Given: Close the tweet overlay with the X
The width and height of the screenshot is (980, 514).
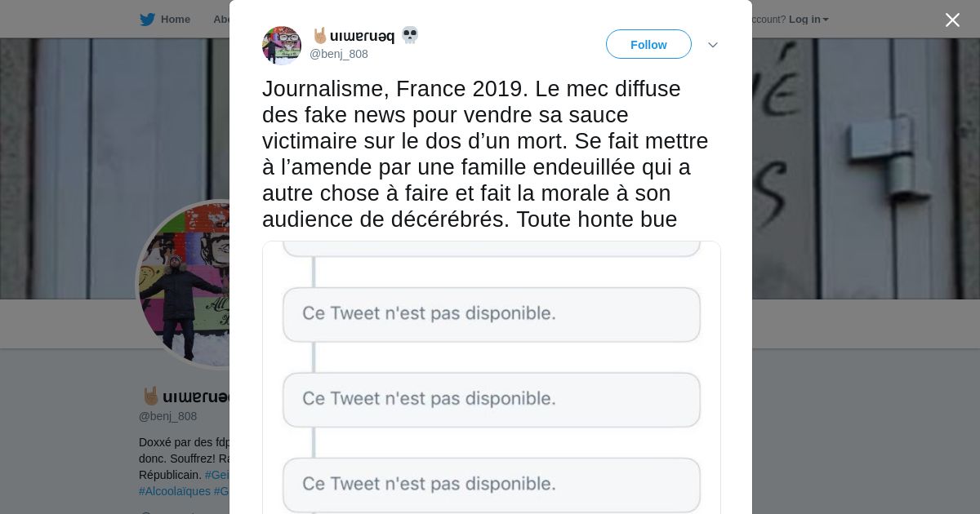Looking at the screenshot, I should click(952, 20).
